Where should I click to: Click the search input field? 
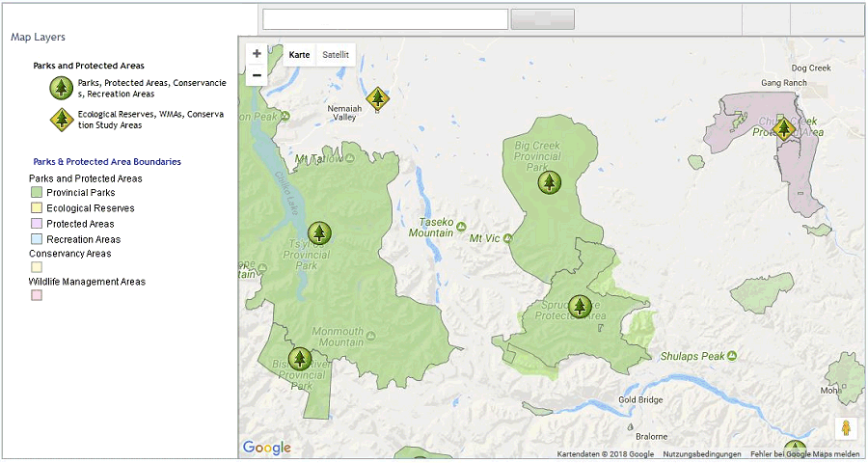385,19
